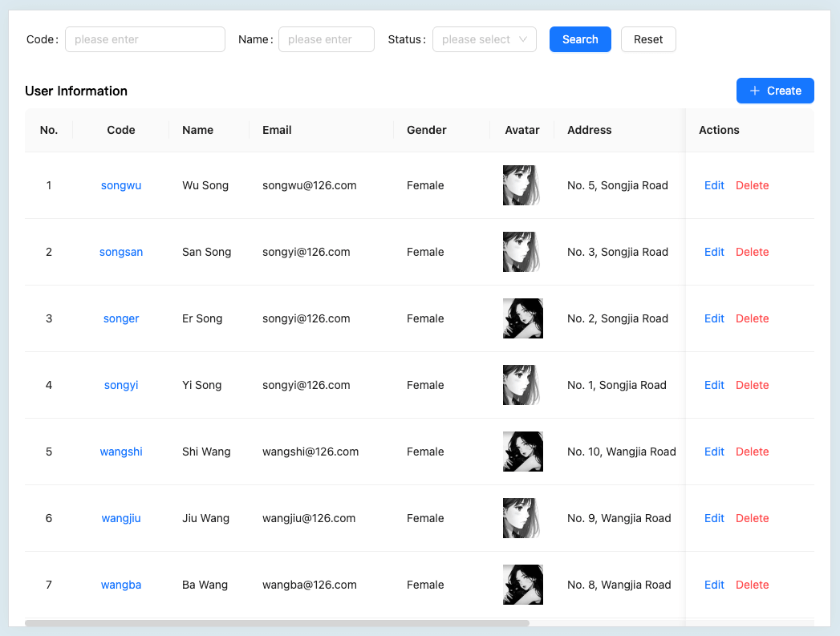Open Wu Song's avatar thumbnail

click(521, 185)
